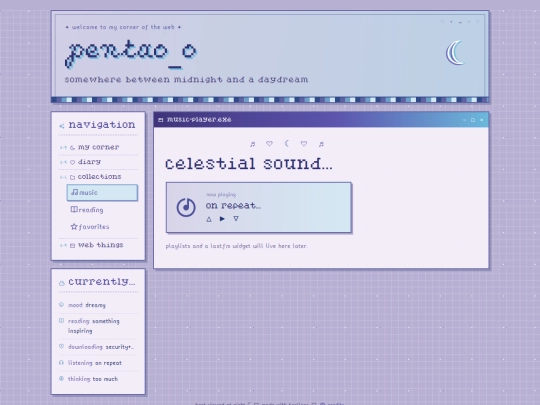
Task: Toggle the expander arrow beside web things
Action: pyautogui.click(x=63, y=246)
